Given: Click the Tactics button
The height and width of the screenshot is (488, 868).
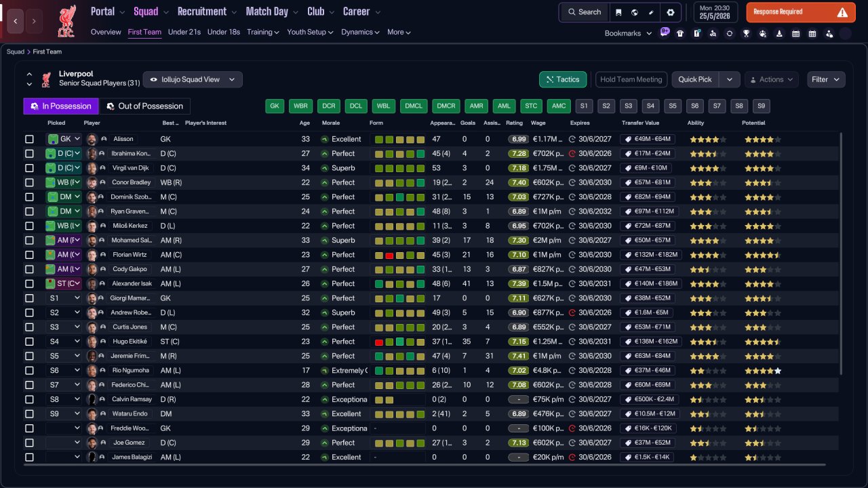Looking at the screenshot, I should click(563, 79).
